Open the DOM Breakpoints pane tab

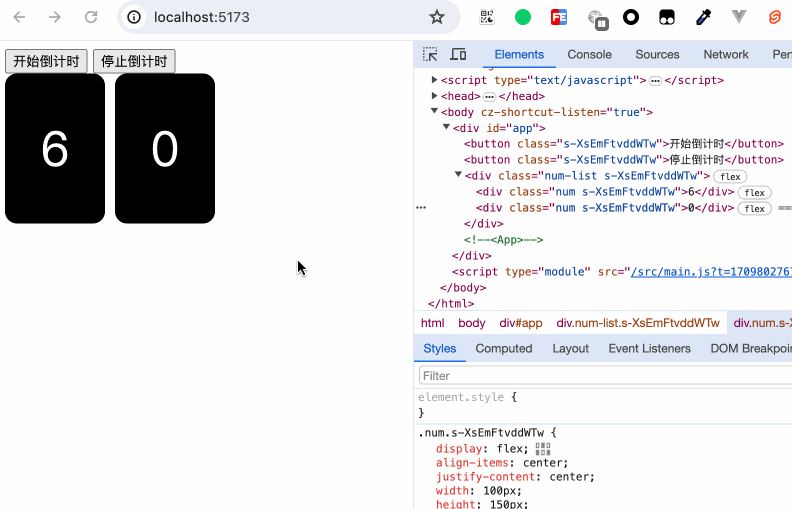tap(751, 348)
